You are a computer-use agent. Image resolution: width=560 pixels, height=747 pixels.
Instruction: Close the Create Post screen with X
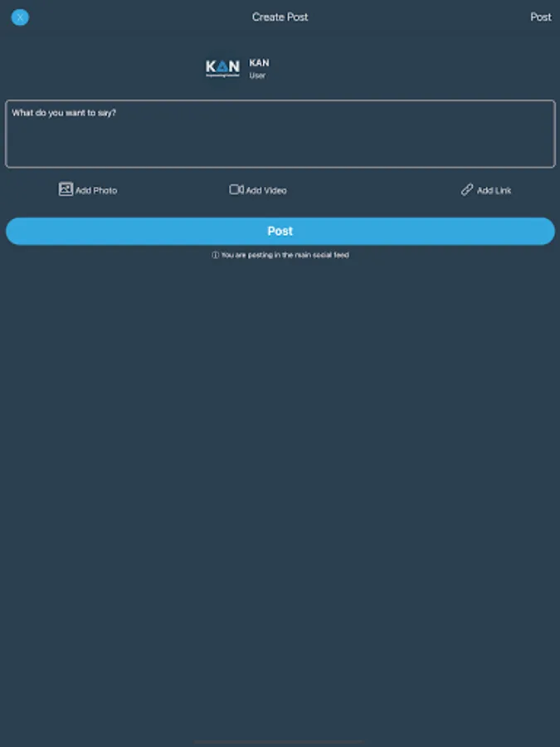pos(20,17)
